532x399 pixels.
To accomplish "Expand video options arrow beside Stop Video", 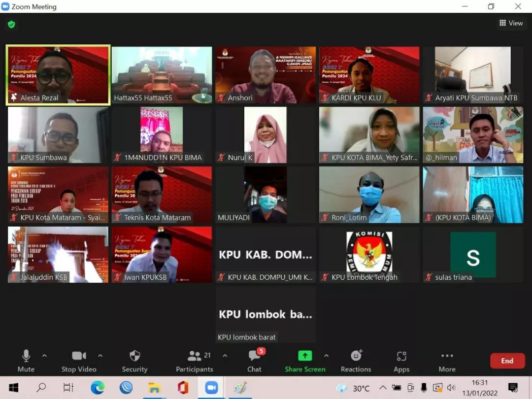I will (x=100, y=356).
